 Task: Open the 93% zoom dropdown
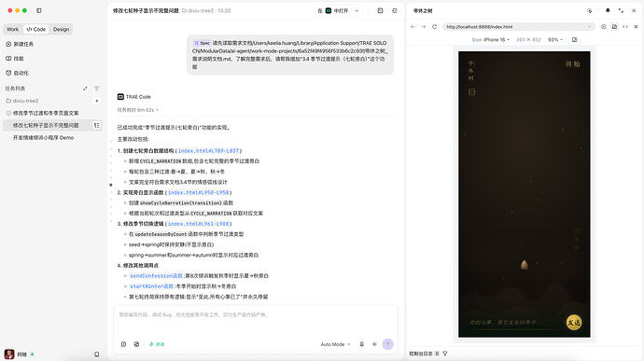pos(555,40)
